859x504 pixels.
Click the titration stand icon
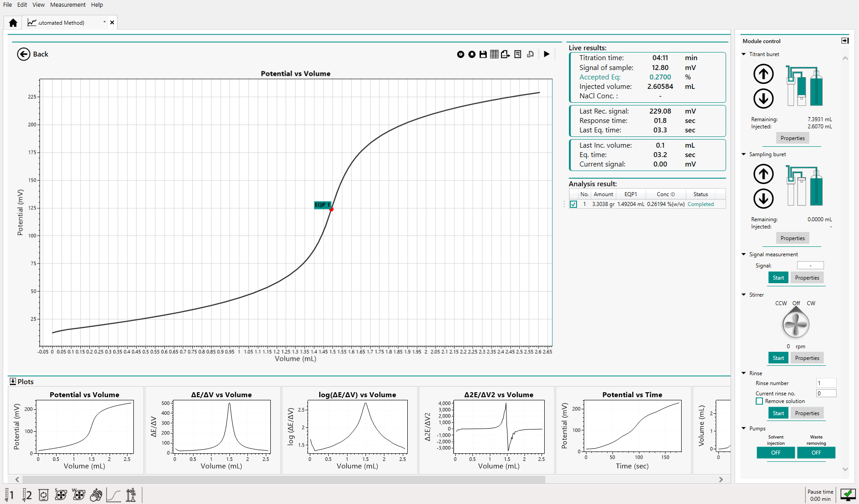pos(131,495)
